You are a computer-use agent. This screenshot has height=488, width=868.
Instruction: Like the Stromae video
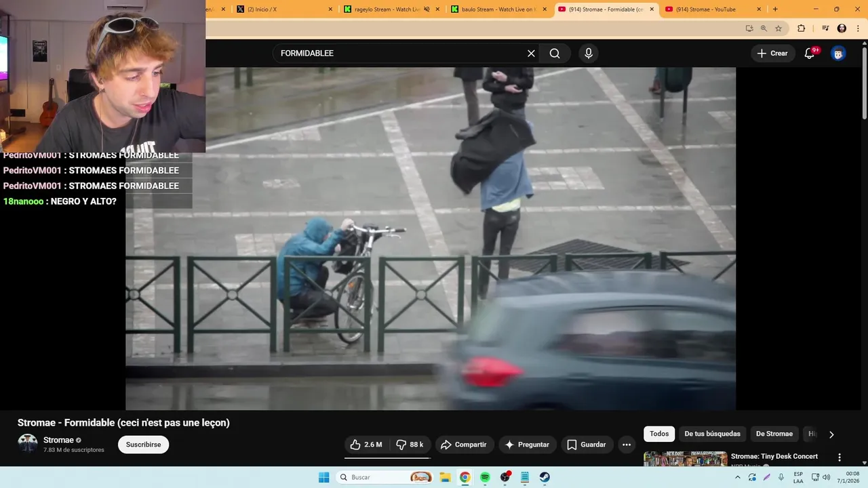click(366, 445)
